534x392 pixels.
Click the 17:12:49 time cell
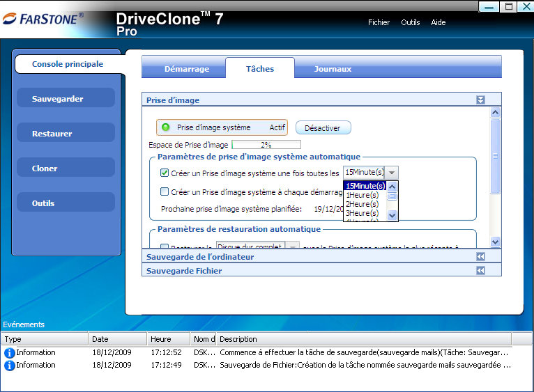click(166, 365)
